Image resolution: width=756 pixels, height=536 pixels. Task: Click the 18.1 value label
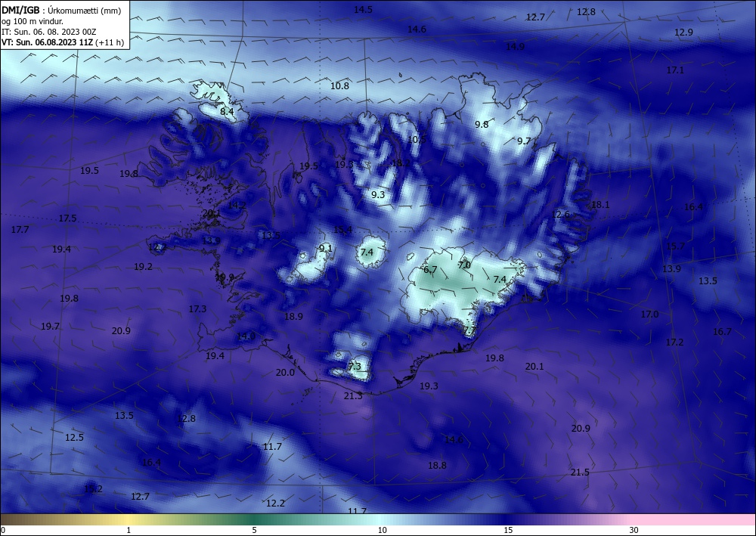tap(600, 204)
